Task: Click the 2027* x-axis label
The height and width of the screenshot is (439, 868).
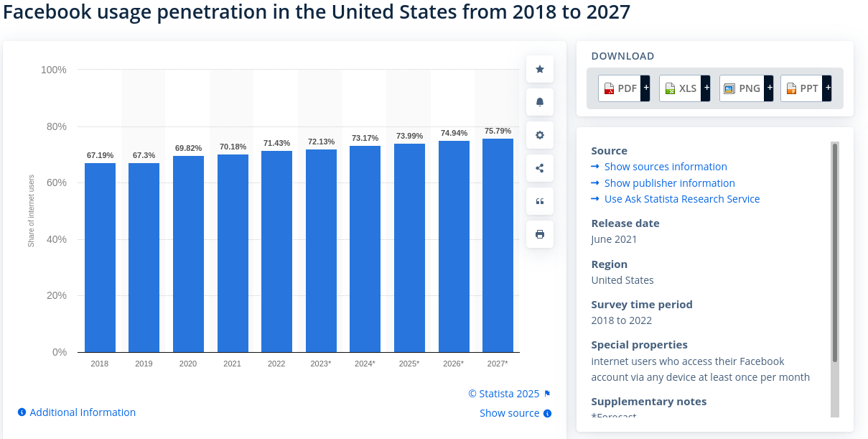Action: pos(498,364)
